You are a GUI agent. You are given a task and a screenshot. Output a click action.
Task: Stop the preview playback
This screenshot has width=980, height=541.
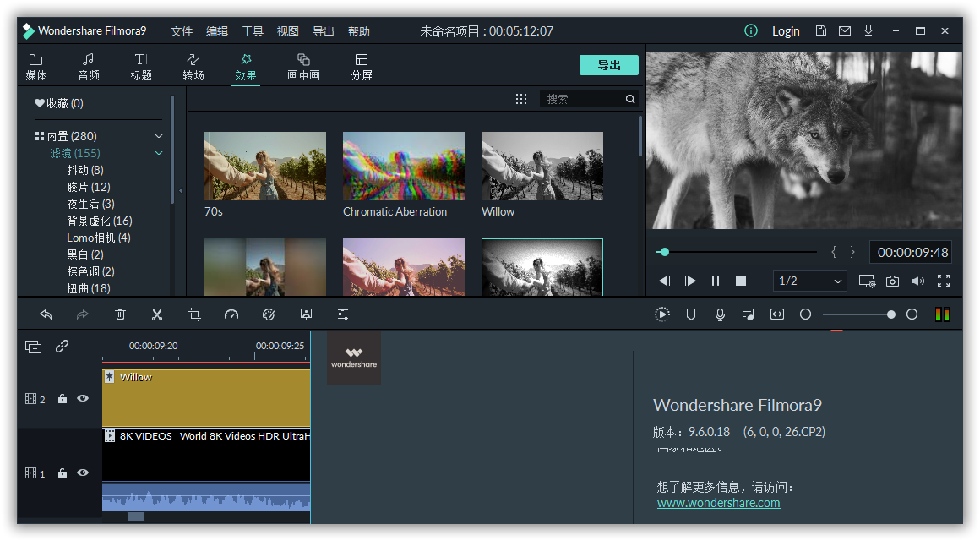click(x=741, y=281)
